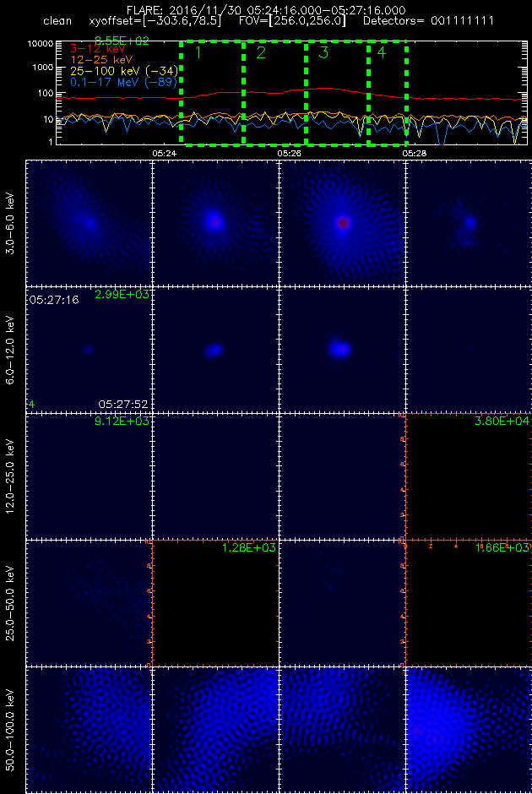
Task: Click the 2.99E+03 value
Action: 122,295
